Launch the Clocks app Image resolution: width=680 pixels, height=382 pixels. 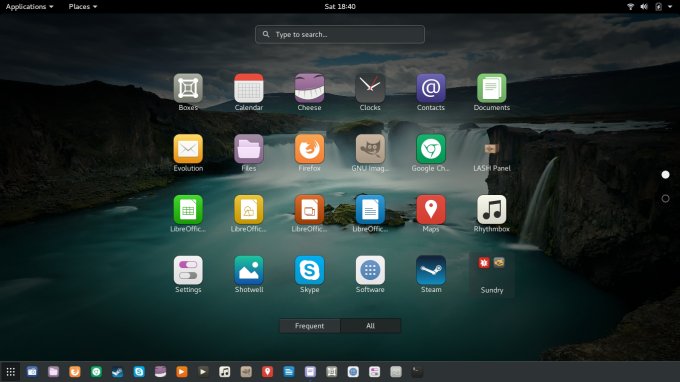point(370,88)
